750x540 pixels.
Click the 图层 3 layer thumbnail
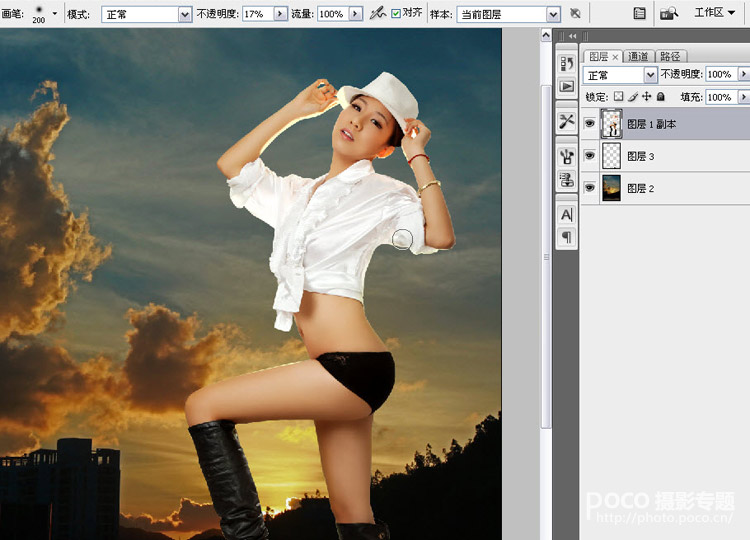coord(611,155)
